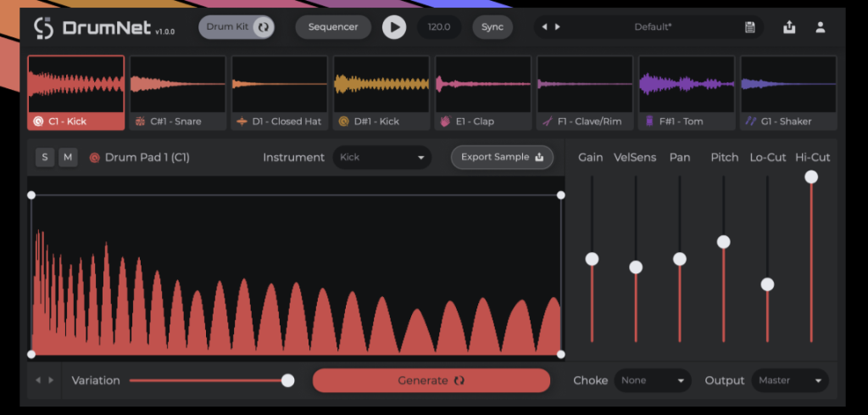Click the Variation slider handle

coord(288,381)
